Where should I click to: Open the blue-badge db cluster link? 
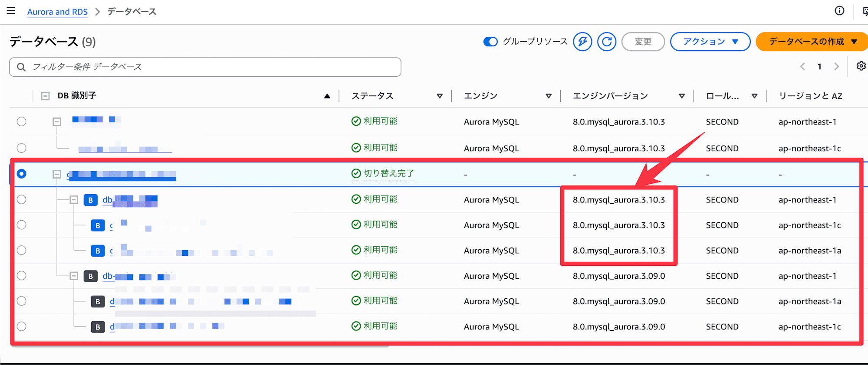[x=130, y=200]
